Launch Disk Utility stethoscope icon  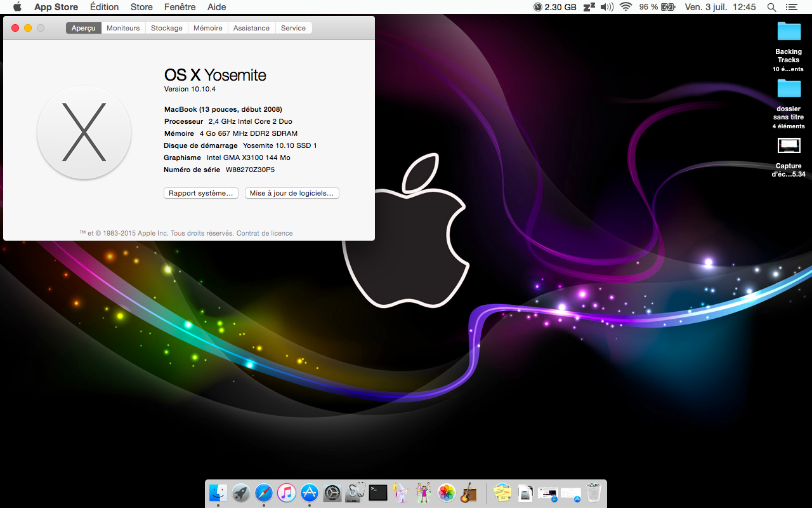coord(355,493)
